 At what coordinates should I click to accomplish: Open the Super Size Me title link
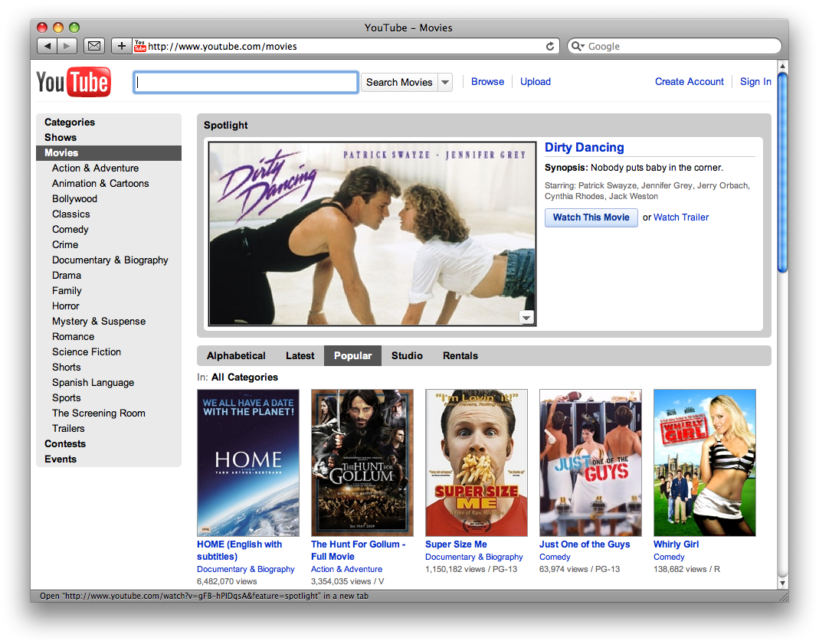456,544
